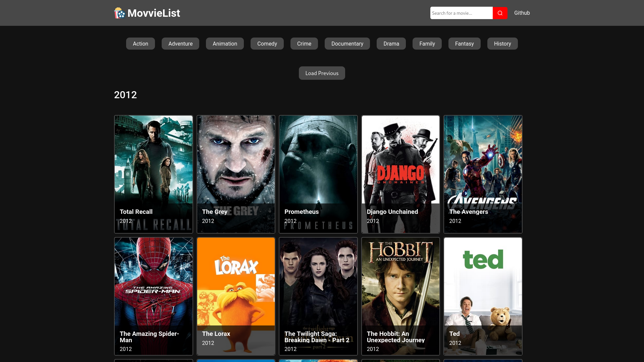644x362 pixels.
Task: Select the Comedy genre filter
Action: 267,44
